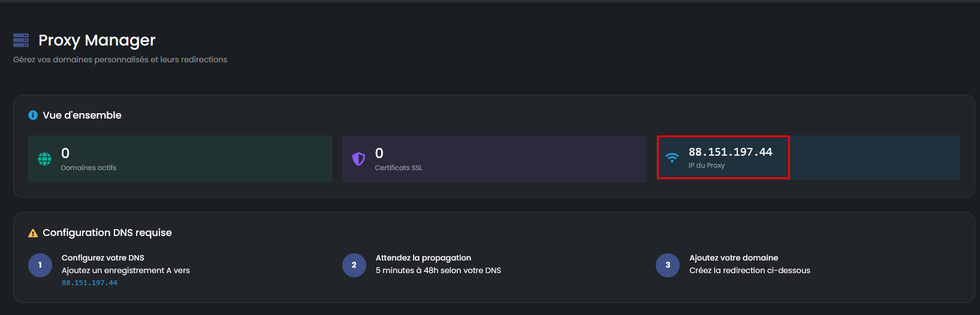980x315 pixels.
Task: Click the Proxy Manager server icon
Action: [x=21, y=40]
